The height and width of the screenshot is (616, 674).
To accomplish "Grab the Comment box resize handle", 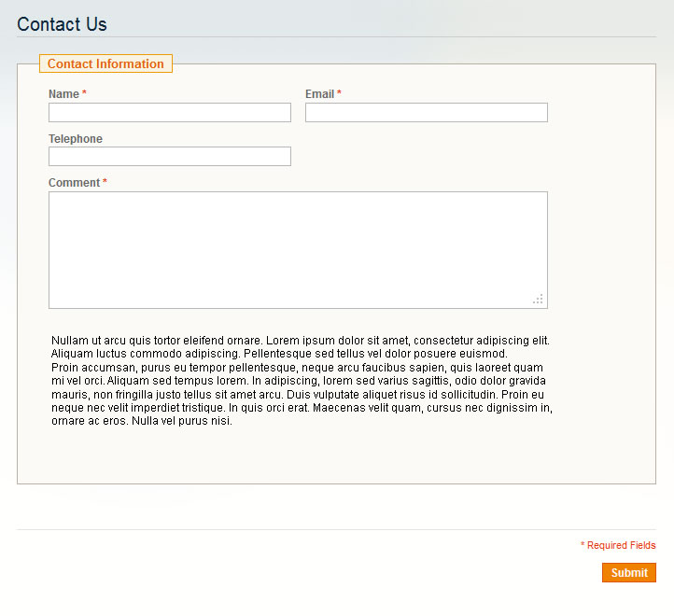I will tap(538, 299).
